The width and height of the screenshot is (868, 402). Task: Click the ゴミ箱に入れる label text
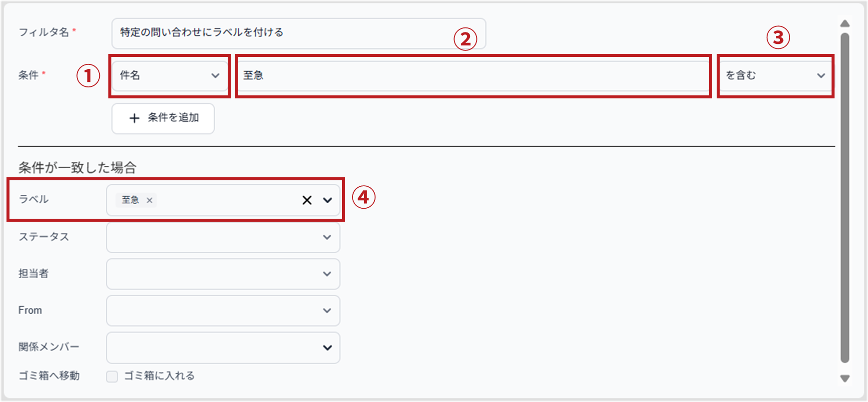[159, 376]
